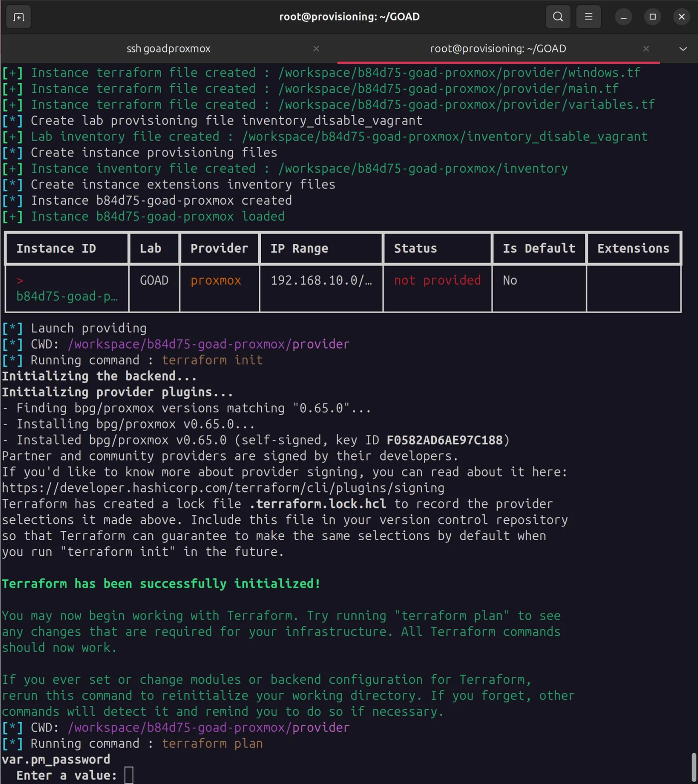Image resolution: width=698 pixels, height=784 pixels.
Task: Open a new terminal tab
Action: click(18, 17)
